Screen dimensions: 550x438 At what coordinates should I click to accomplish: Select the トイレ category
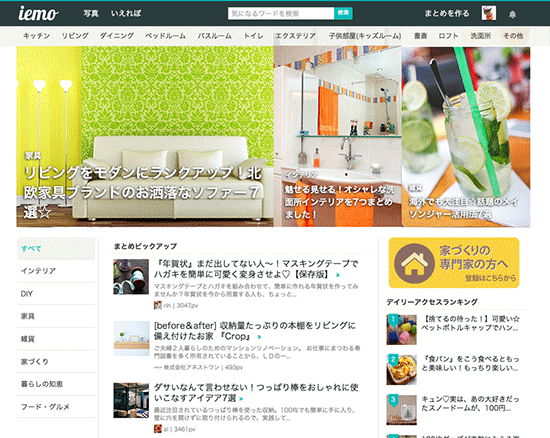coord(253,36)
